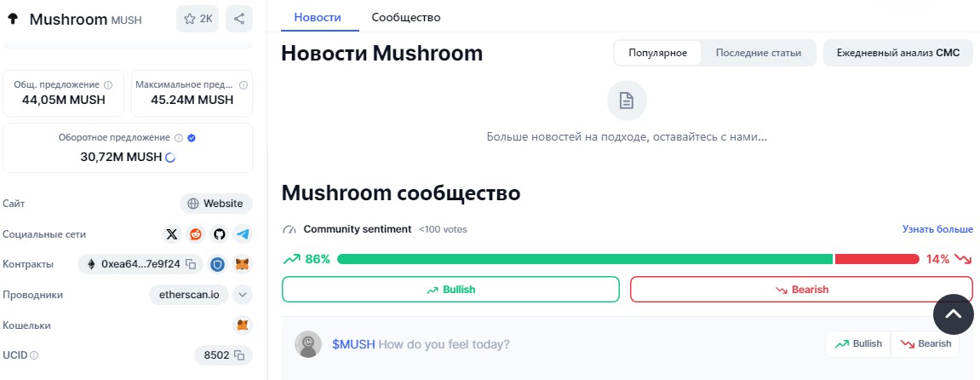Image resolution: width=980 pixels, height=380 pixels.
Task: Open the Website link button
Action: (216, 204)
